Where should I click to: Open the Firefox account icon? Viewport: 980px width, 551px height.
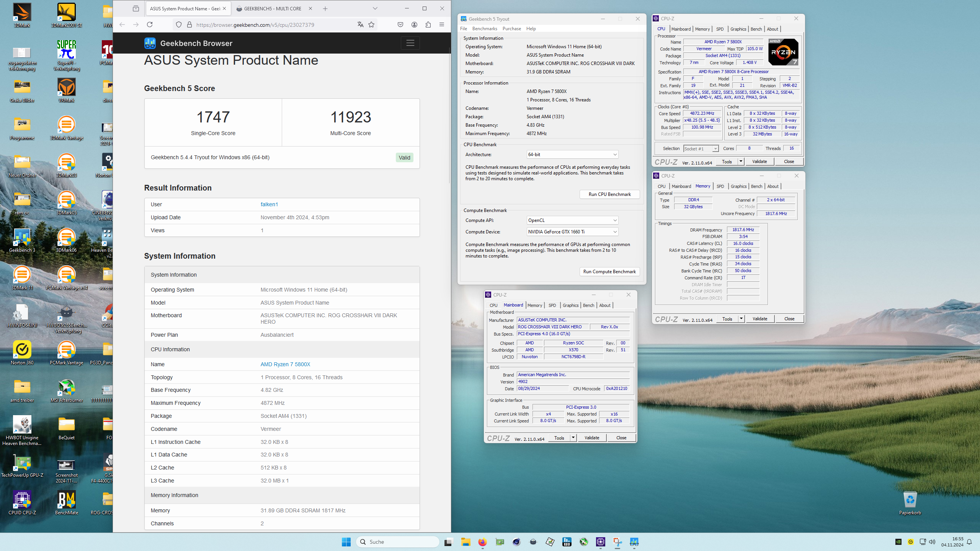click(x=414, y=24)
